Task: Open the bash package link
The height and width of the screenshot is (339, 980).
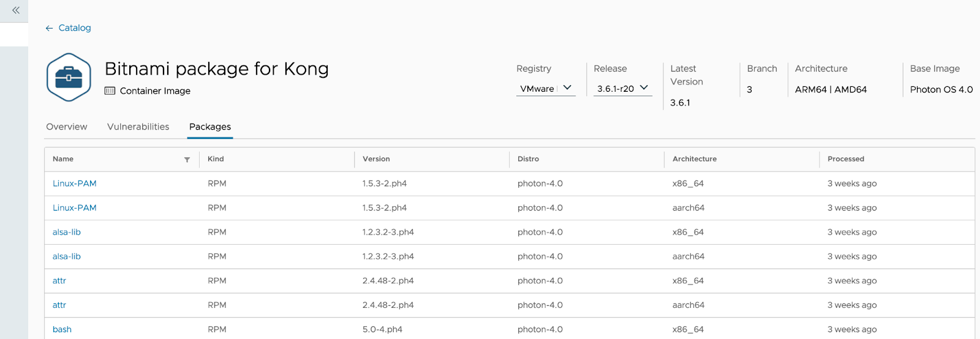Action: [62, 329]
